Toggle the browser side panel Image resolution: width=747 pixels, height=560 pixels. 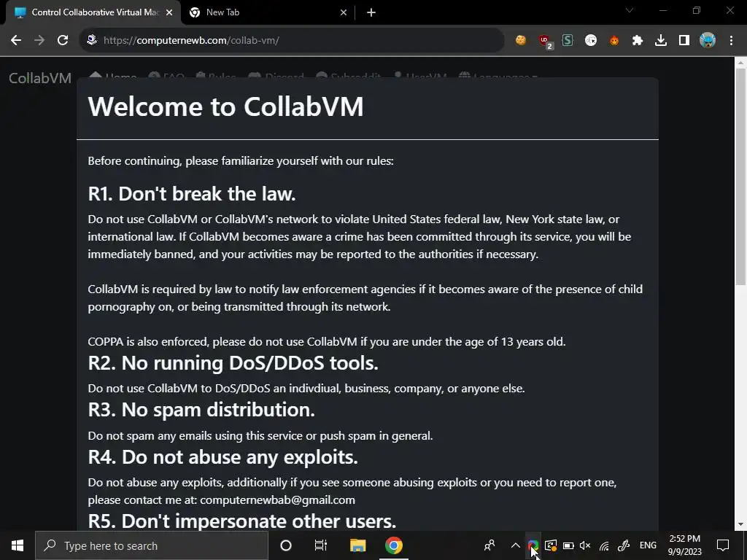tap(684, 41)
